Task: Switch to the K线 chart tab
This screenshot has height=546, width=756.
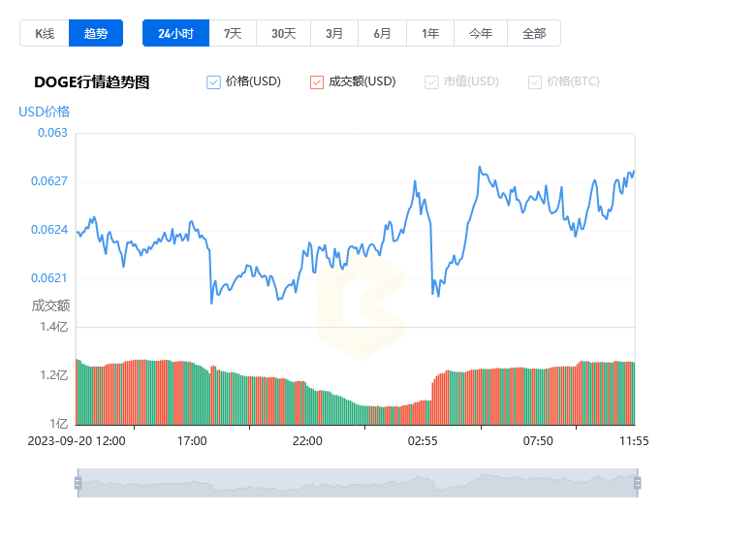Action: [x=45, y=33]
